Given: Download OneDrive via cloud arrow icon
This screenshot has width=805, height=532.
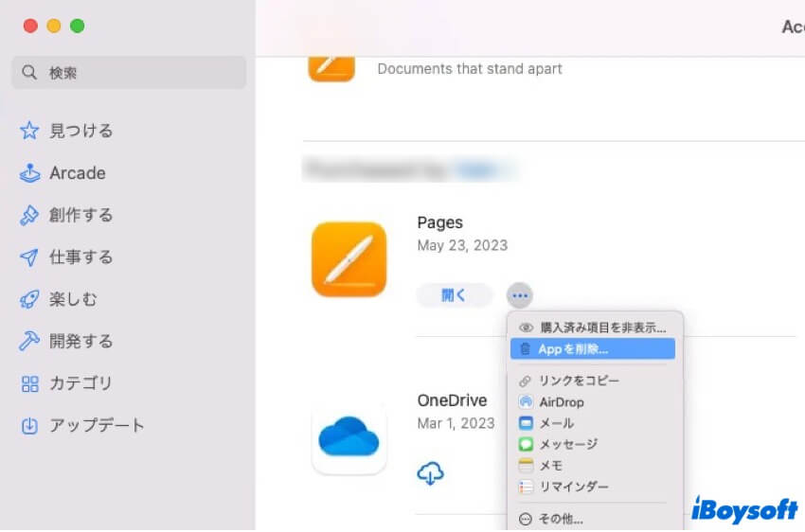Looking at the screenshot, I should 430,472.
